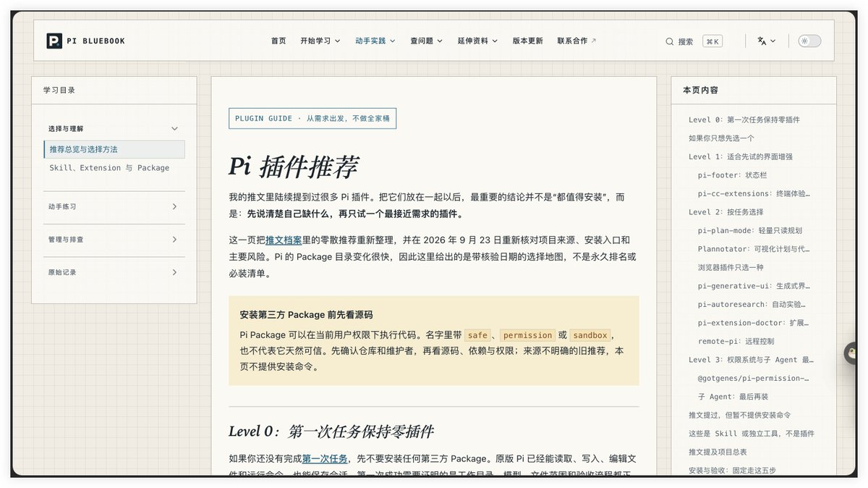
Task: Jump to Level 2 按任务选择 in outline
Action: (726, 212)
